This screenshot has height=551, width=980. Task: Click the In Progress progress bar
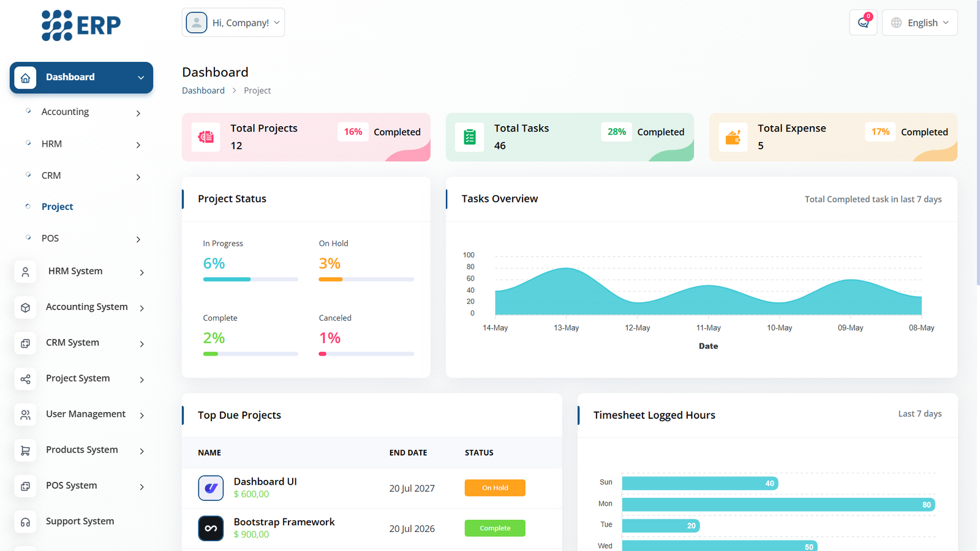(251, 279)
